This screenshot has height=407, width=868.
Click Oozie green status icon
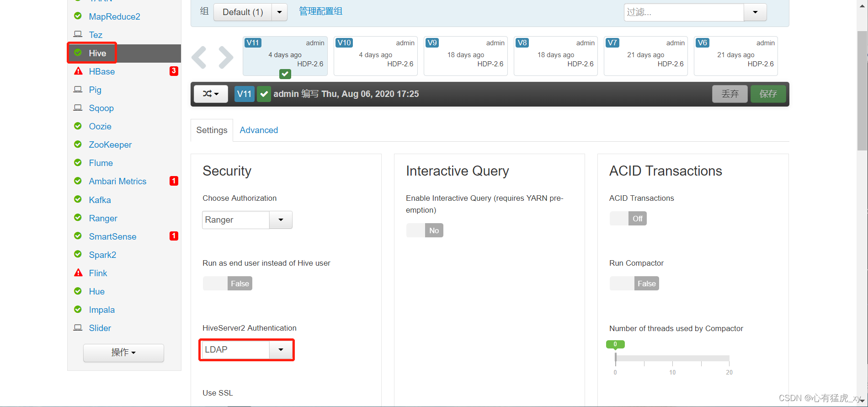78,126
